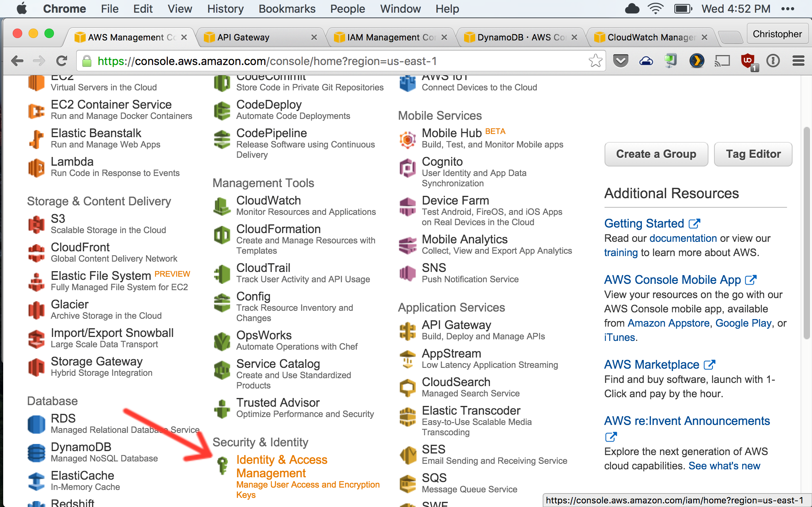
Task: Bookmark page with the star icon
Action: [595, 61]
